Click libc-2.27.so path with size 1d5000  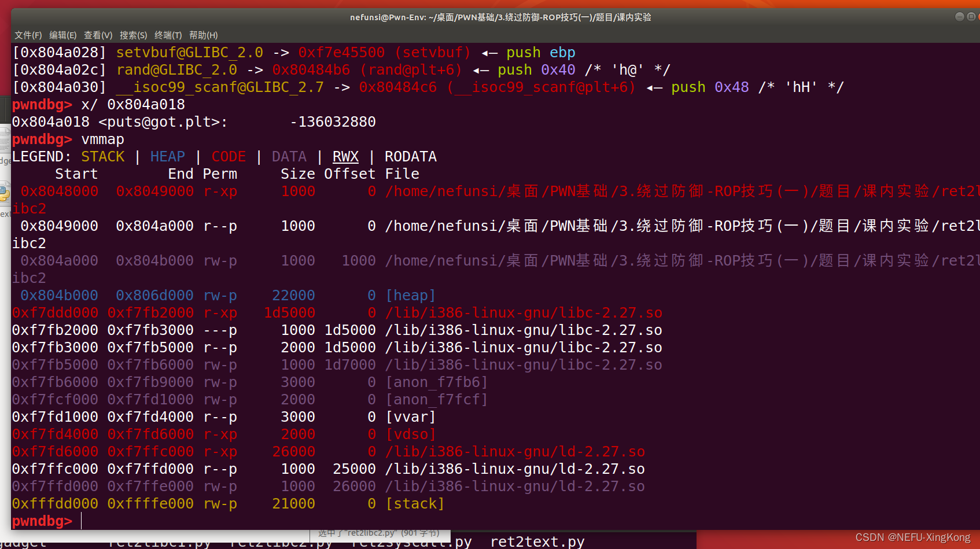coord(524,313)
